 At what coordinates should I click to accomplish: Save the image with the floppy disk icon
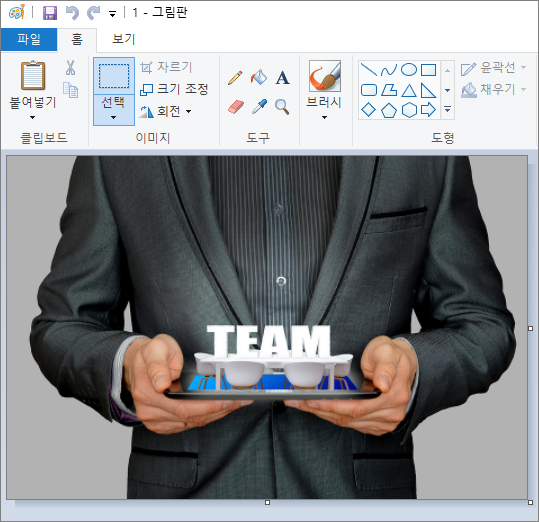pyautogui.click(x=50, y=13)
